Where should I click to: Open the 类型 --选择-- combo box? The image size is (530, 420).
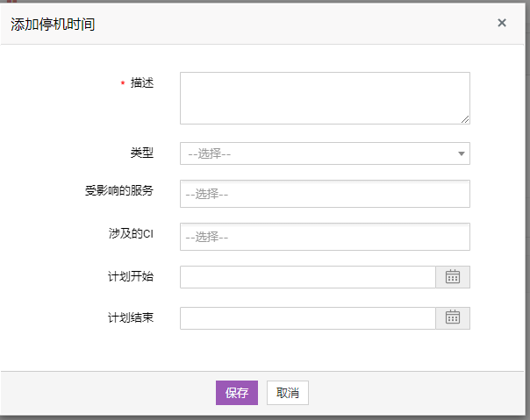[x=316, y=154]
